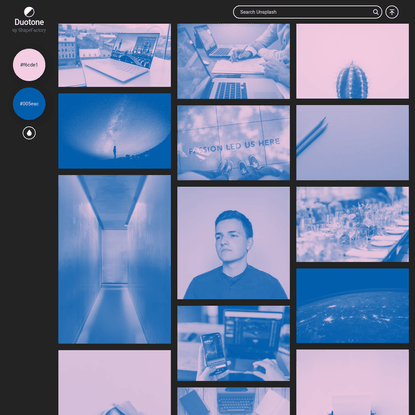Select the Milky Way silhouette photo
Screen dimensions: 415x415
pos(115,131)
